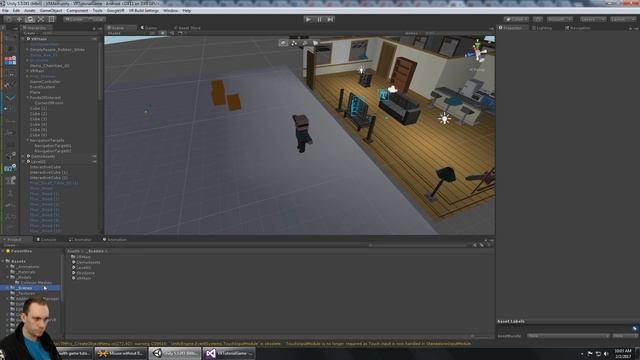Click the asset label tag icon in Inspector
This screenshot has height=360, width=640.
635,328
